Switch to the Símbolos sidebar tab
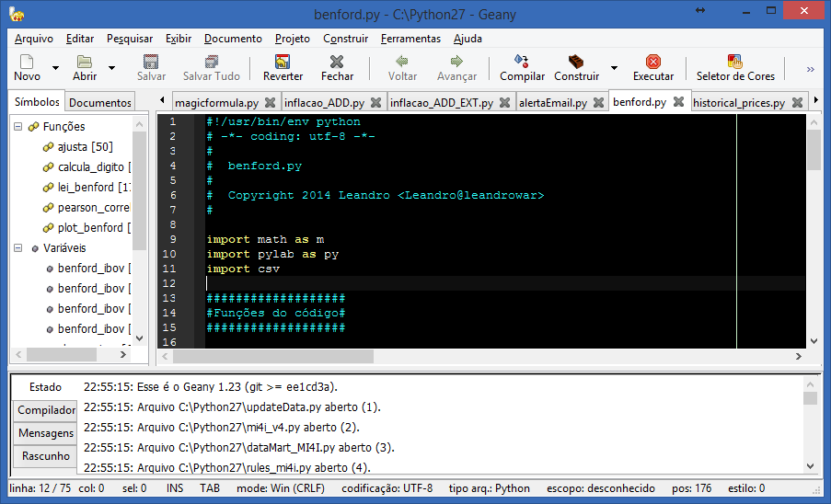Viewport: 831px width, 504px height. pos(37,102)
